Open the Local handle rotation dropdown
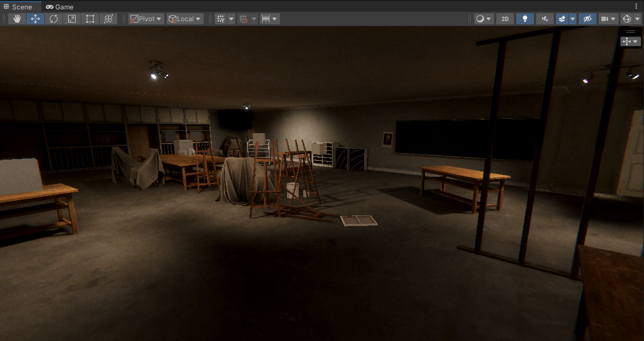This screenshot has width=644, height=341. pyautogui.click(x=185, y=19)
